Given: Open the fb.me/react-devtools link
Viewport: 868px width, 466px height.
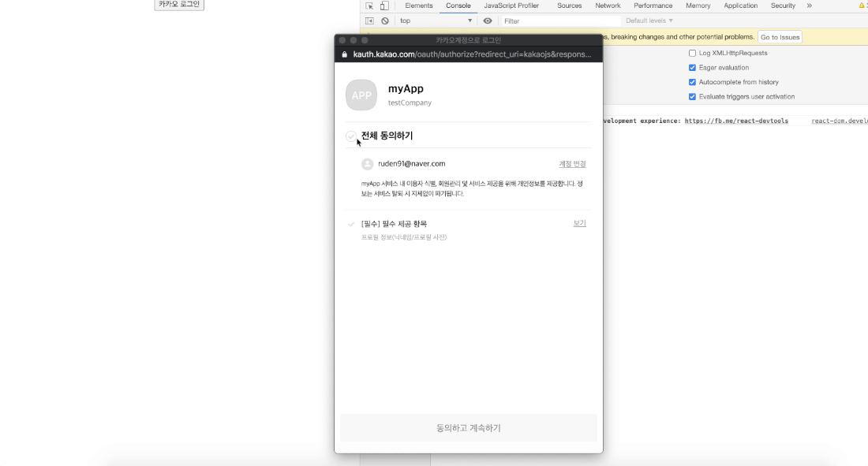Looking at the screenshot, I should (736, 121).
